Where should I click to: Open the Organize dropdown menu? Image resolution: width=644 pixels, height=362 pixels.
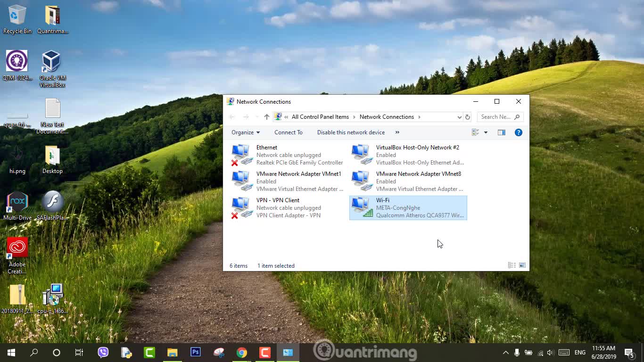click(x=246, y=132)
